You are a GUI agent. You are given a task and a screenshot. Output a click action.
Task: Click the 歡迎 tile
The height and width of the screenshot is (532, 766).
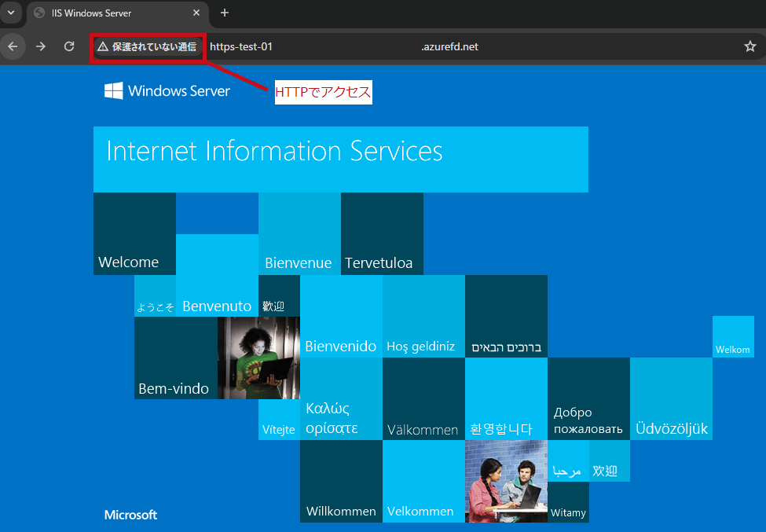point(279,295)
